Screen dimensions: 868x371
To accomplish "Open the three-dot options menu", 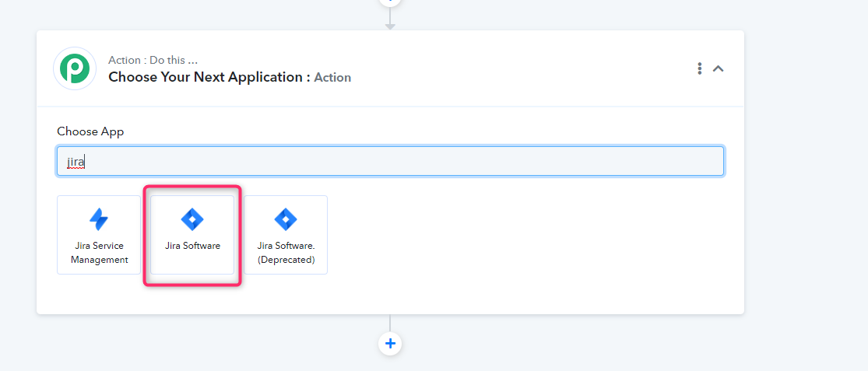I will tap(700, 68).
